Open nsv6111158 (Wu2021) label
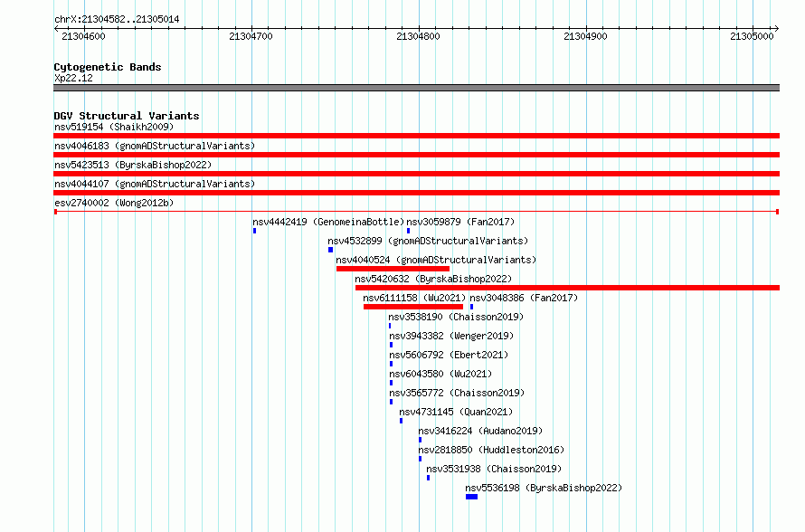This screenshot has height=532, width=805. [414, 298]
